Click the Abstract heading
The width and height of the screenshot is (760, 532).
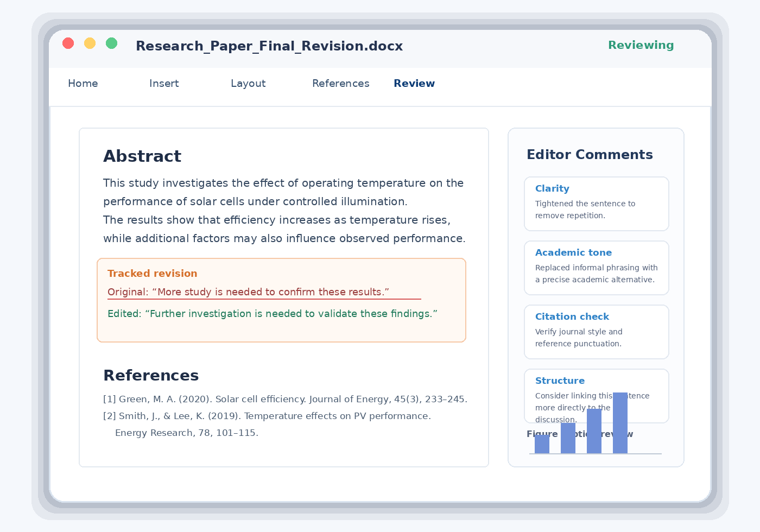pos(142,156)
